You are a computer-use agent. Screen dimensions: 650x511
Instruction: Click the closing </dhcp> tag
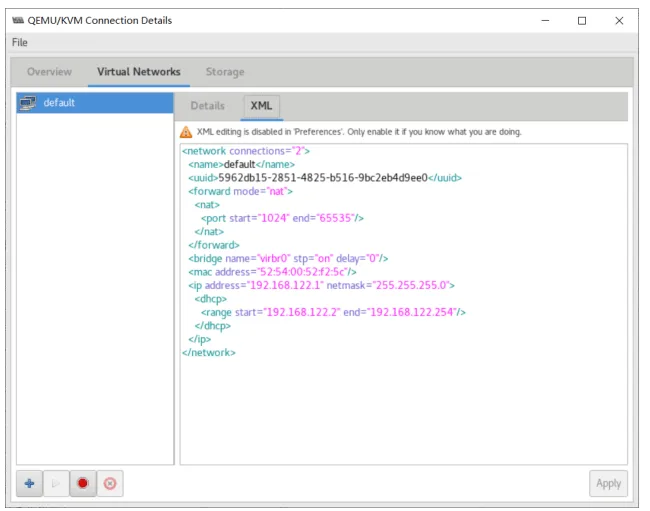pyautogui.click(x=213, y=326)
